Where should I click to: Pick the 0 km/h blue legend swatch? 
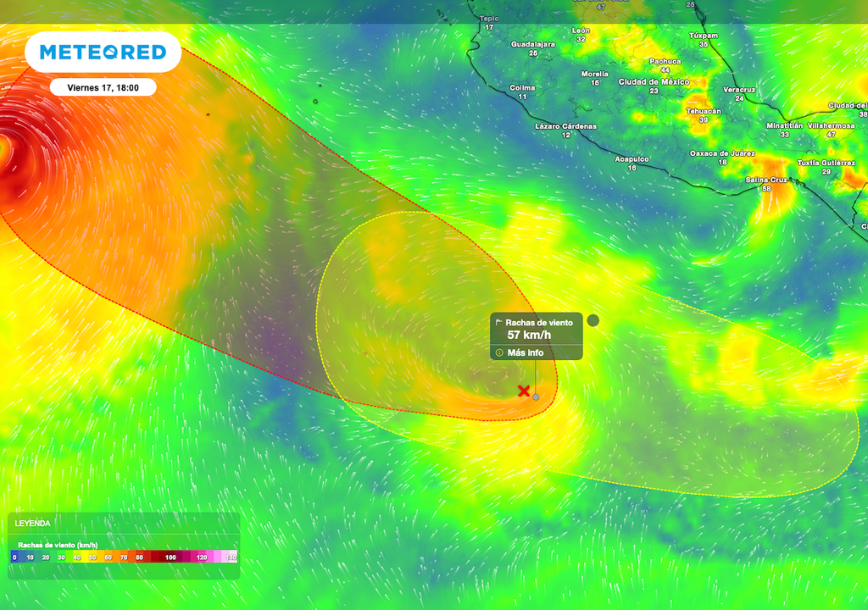coord(14,557)
